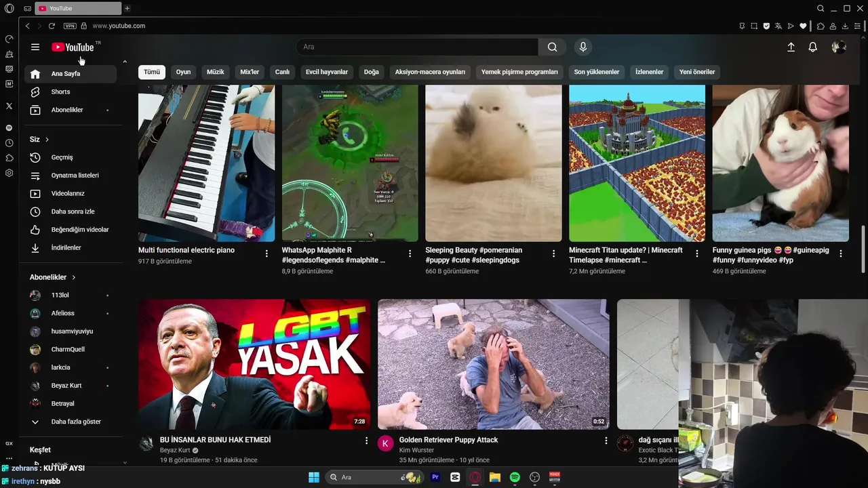This screenshot has height=488, width=868.
Task: Play the Minecraft Titan update short thumbnail
Action: [637, 163]
